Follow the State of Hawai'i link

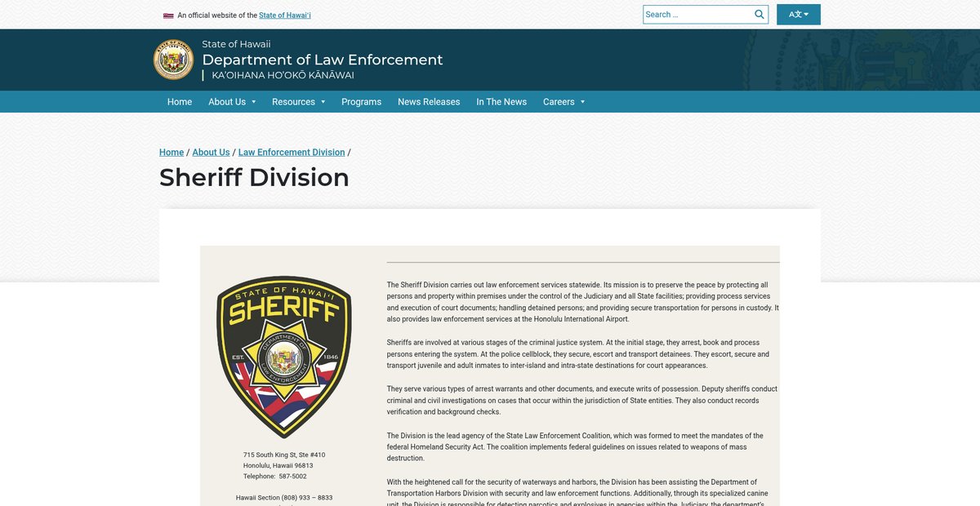point(285,16)
